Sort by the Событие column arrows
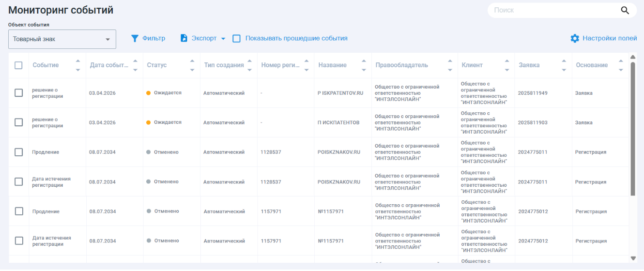644x271 pixels. click(x=78, y=65)
